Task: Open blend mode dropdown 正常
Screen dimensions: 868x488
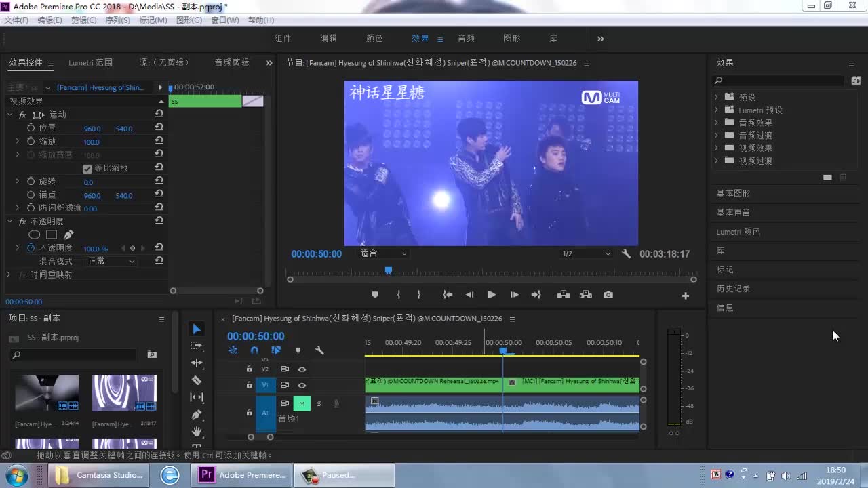Action: (x=111, y=261)
